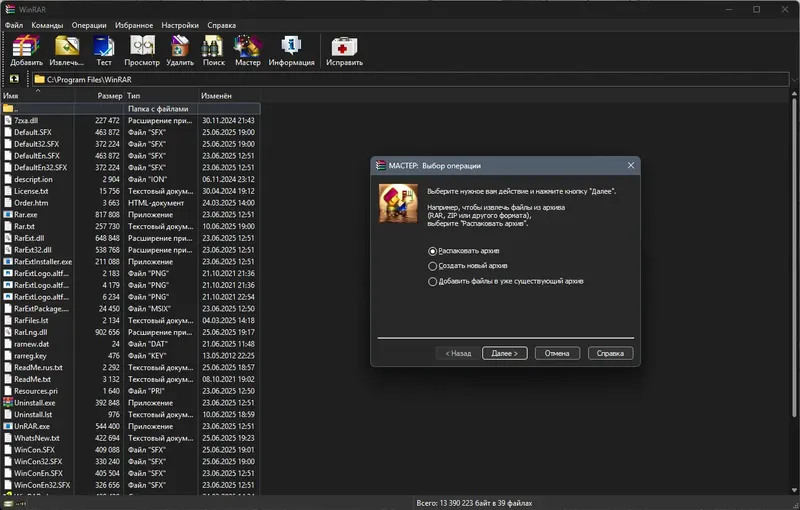This screenshot has width=800, height=510.
Task: Select the Uninstall.lst file row
Action: 131,414
